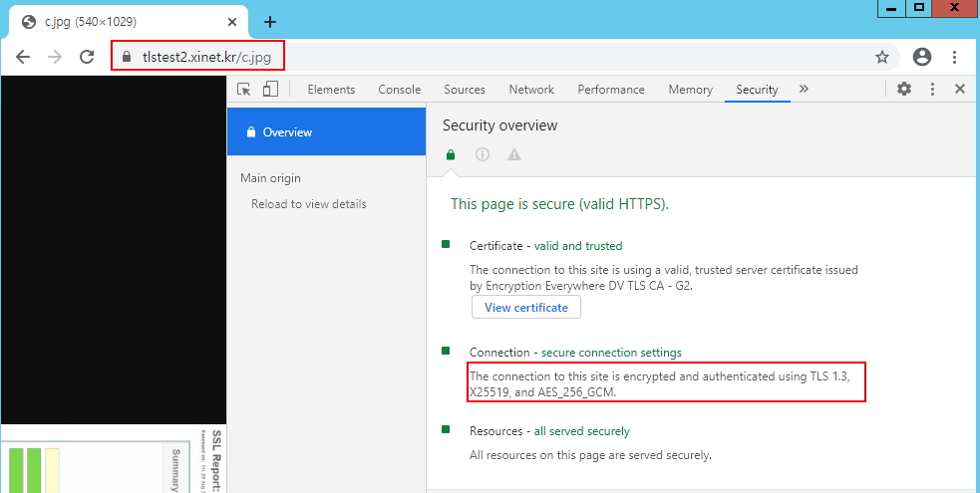Click the inspect element picker icon
Screen dimensions: 980x493
click(244, 90)
